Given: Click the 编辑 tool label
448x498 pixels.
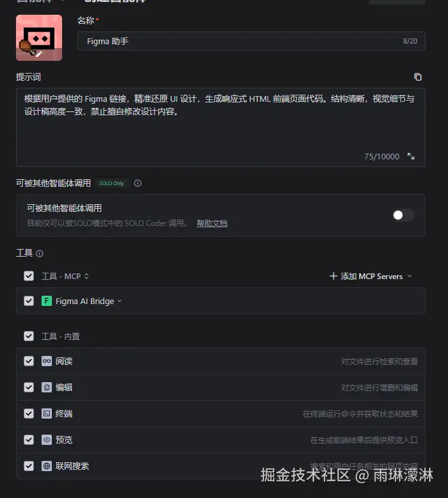Looking at the screenshot, I should click(x=64, y=387).
